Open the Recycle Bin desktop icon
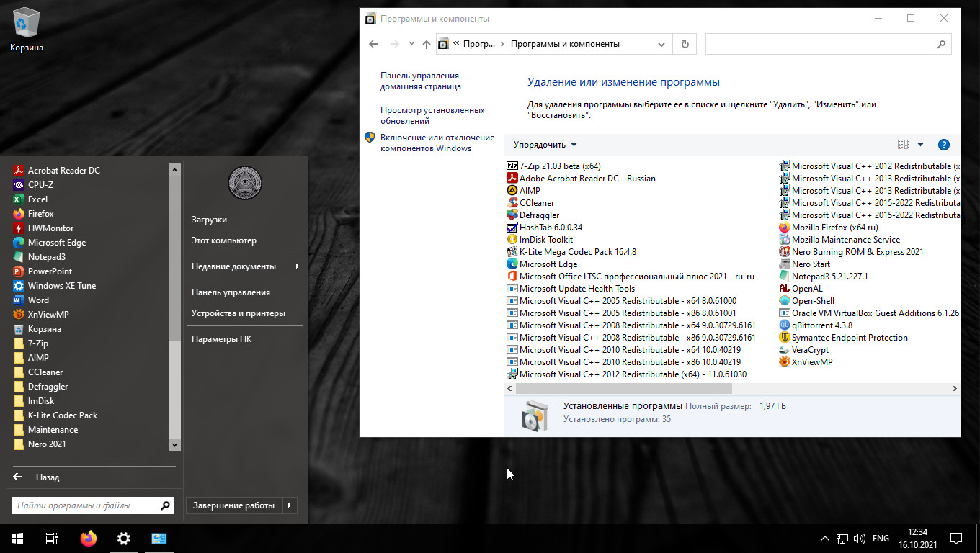The image size is (980, 553). pos(27,30)
